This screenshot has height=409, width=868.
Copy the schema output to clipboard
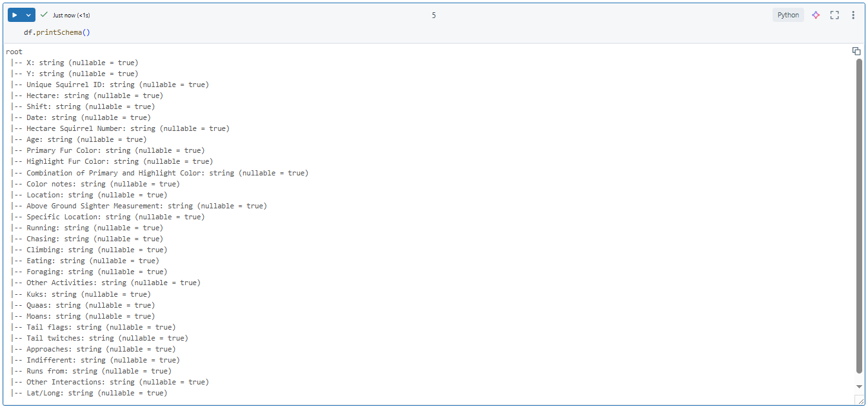point(856,50)
